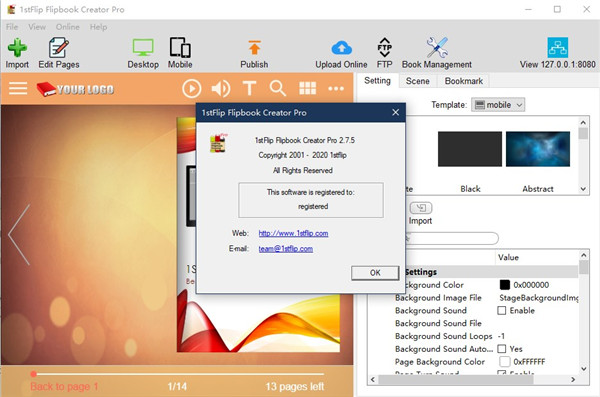
Task: Open the flipbook hamburger menu
Action: point(18,88)
